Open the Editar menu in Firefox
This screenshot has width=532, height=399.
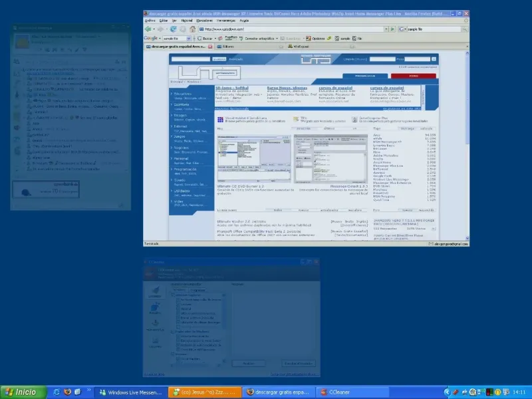pos(164,21)
